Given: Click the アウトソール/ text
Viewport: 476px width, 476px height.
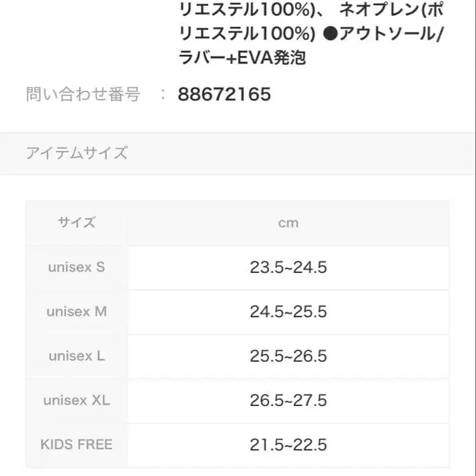Looking at the screenshot, I should (391, 34).
